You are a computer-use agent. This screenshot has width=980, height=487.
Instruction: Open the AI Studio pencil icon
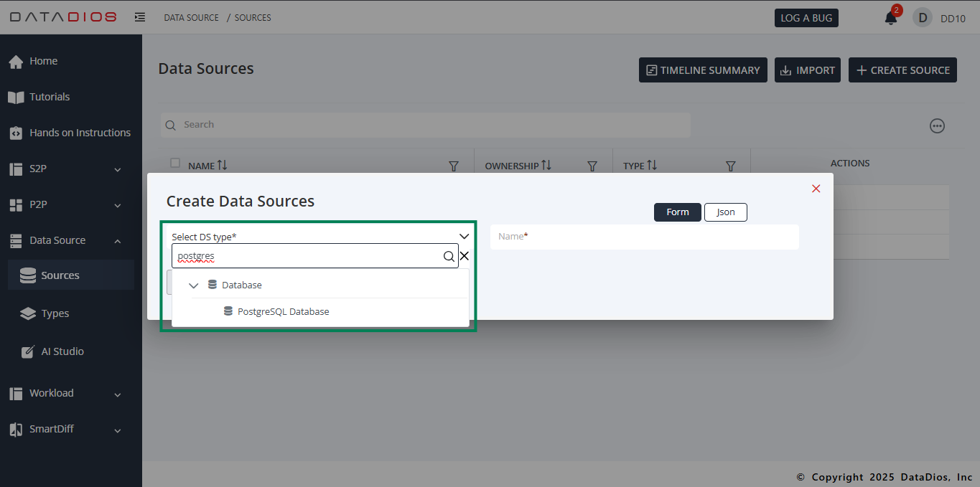(x=27, y=351)
